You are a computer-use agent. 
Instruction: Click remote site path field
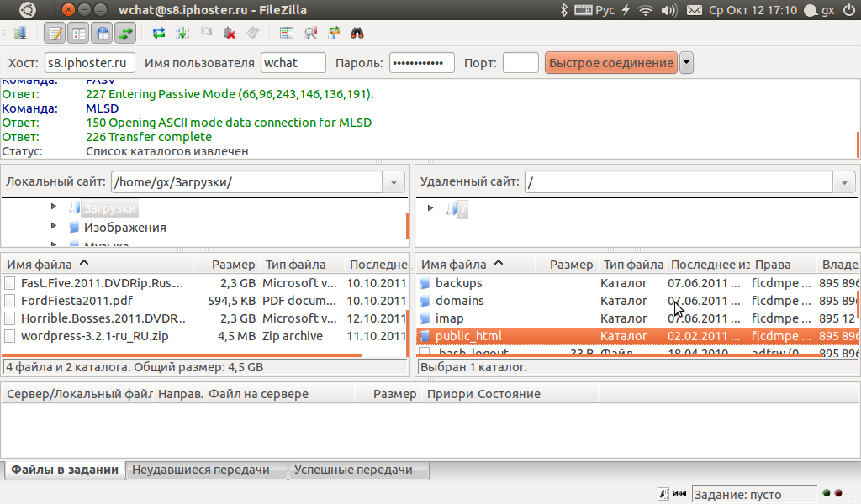click(x=679, y=182)
